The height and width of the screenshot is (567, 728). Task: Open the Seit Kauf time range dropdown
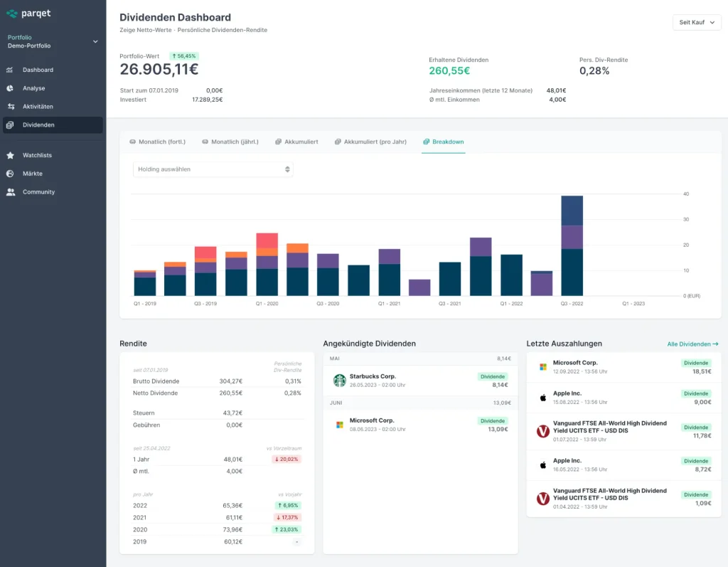click(696, 23)
